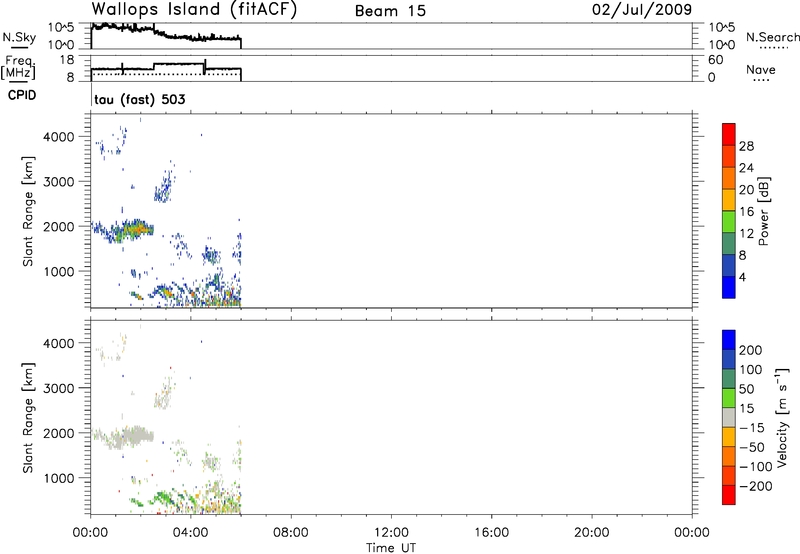Click the frequency trace step in Freq panel

point(179,64)
